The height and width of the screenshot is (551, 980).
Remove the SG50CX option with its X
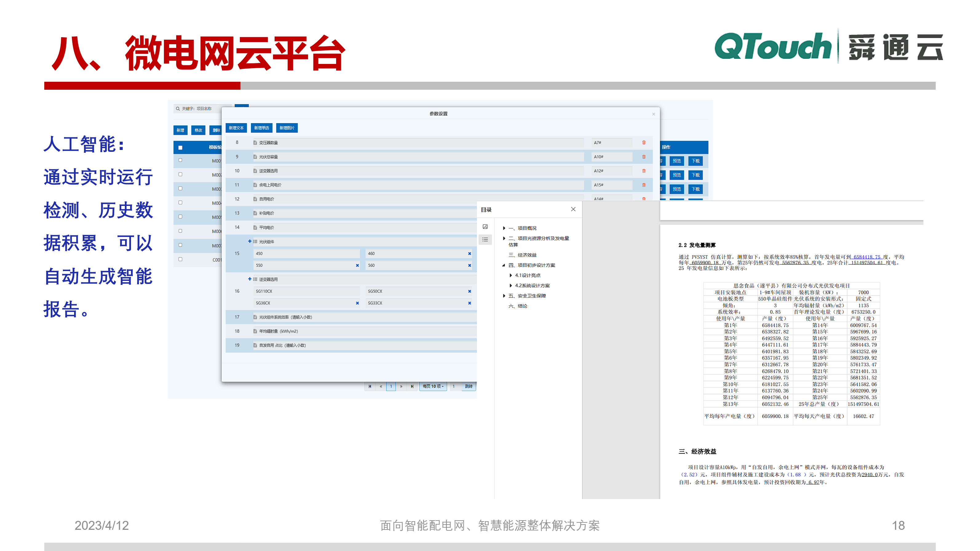pos(470,291)
